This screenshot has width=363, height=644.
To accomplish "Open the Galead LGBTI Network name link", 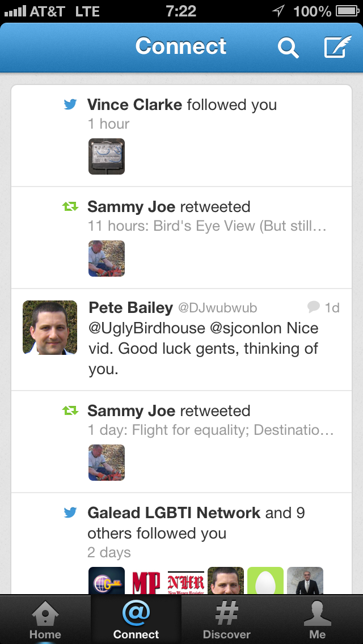I will [x=174, y=513].
